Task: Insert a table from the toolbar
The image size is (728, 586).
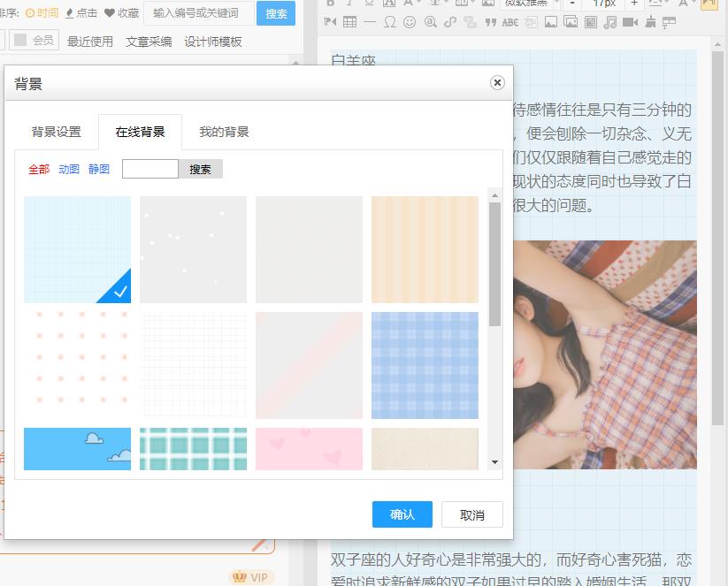Action: click(x=352, y=23)
